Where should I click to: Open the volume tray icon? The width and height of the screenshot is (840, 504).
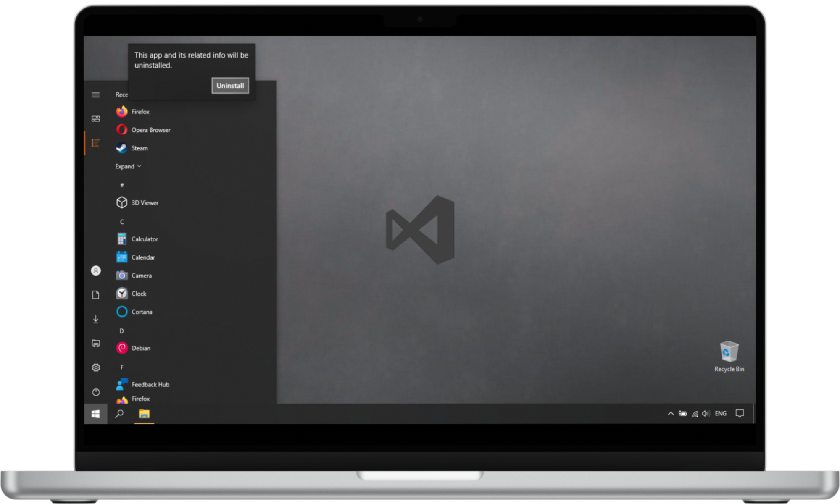coord(706,414)
